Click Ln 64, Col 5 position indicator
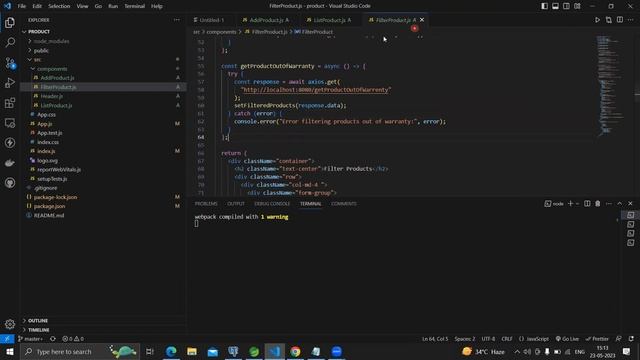The image size is (640, 360). (435, 339)
